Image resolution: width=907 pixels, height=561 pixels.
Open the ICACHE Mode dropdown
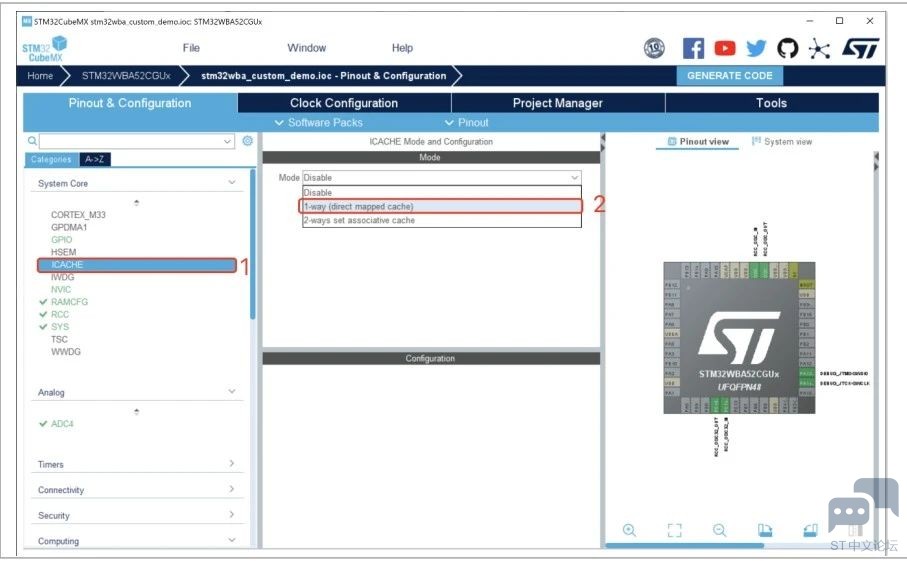(442, 178)
